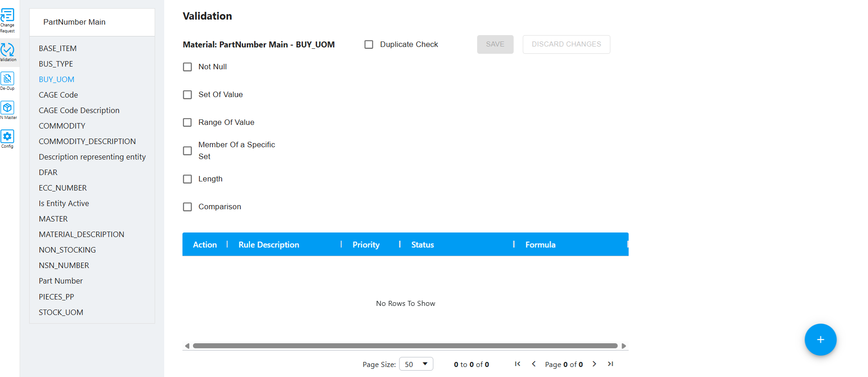Go to previous page arrow
868x377 pixels.
pos(534,364)
